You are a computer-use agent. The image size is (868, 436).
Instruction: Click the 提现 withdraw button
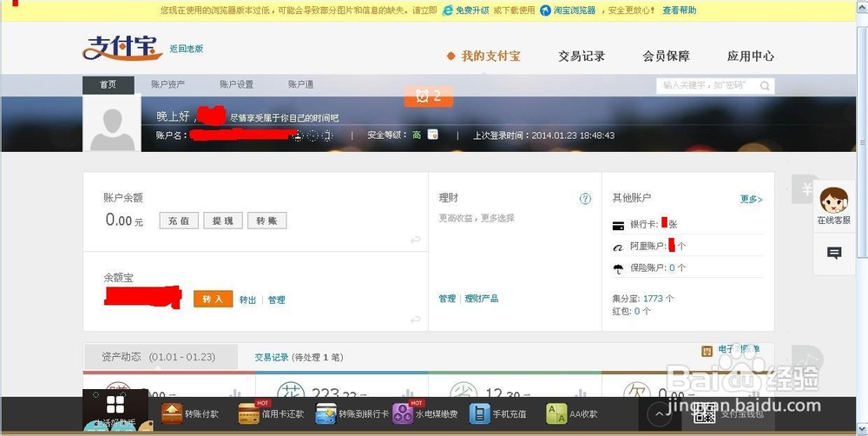tap(222, 221)
